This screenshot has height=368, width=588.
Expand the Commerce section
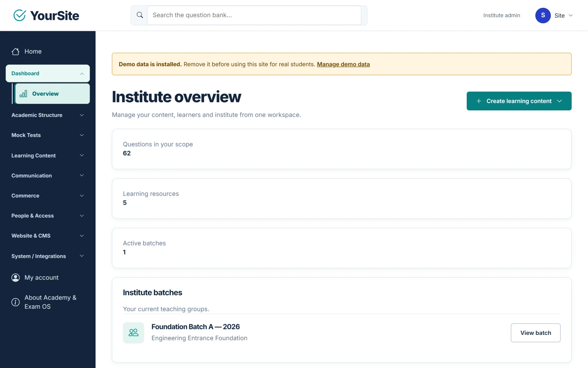48,195
